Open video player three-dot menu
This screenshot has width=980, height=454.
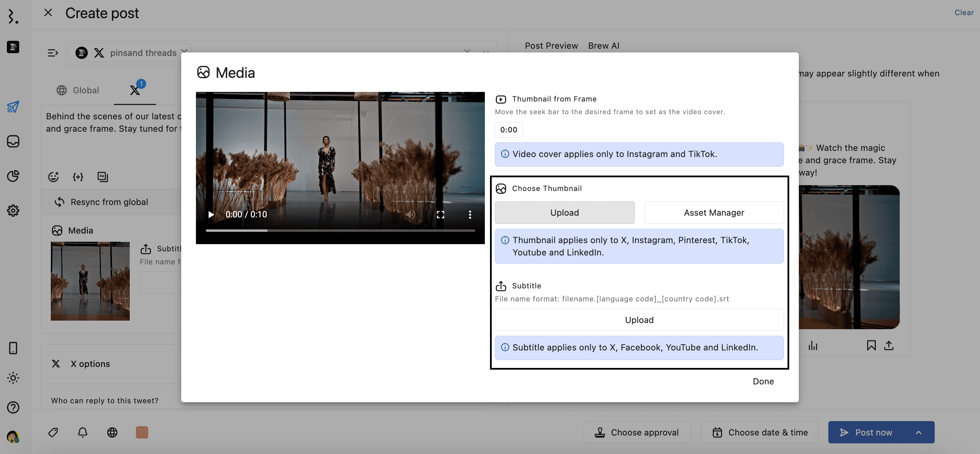[470, 214]
